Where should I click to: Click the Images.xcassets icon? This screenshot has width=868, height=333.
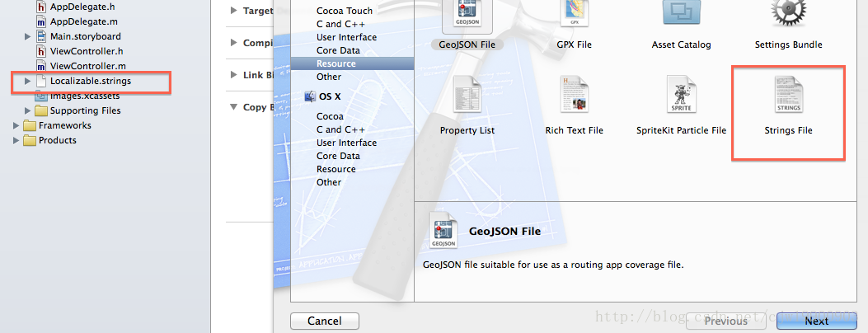tap(40, 96)
